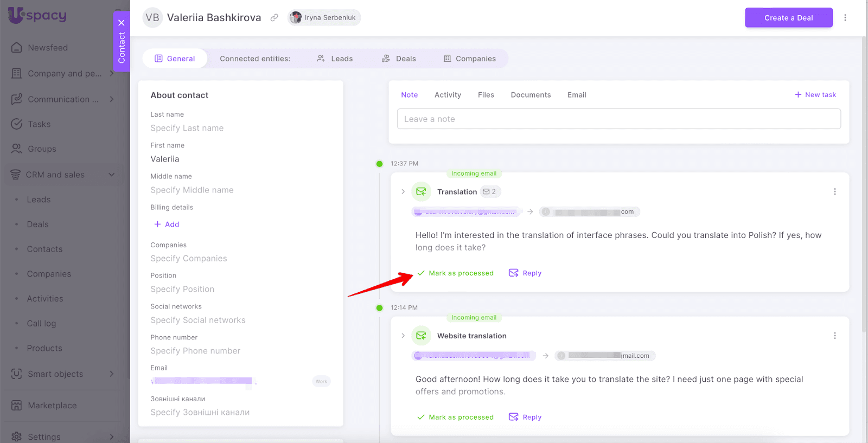Screen dimensions: 868x443
Task: Collapse the CRM and sales section
Action: click(x=112, y=175)
